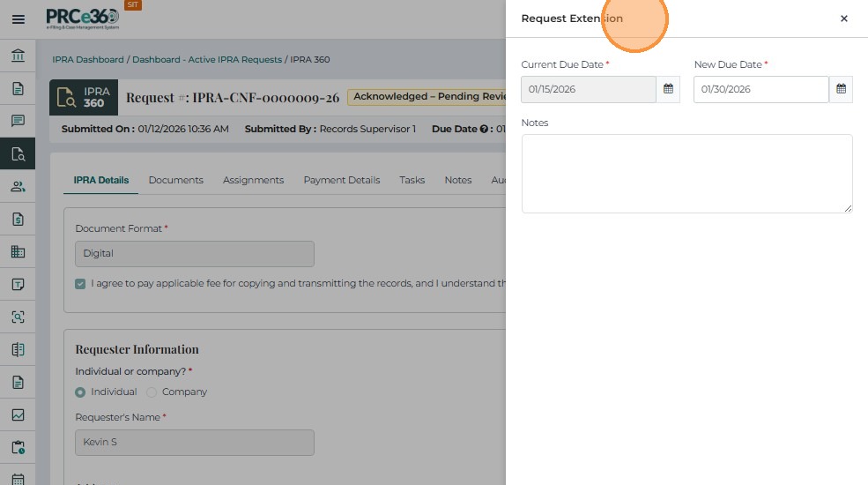868x485 pixels.
Task: Toggle the agree to pay fee checkbox
Action: 80,284
